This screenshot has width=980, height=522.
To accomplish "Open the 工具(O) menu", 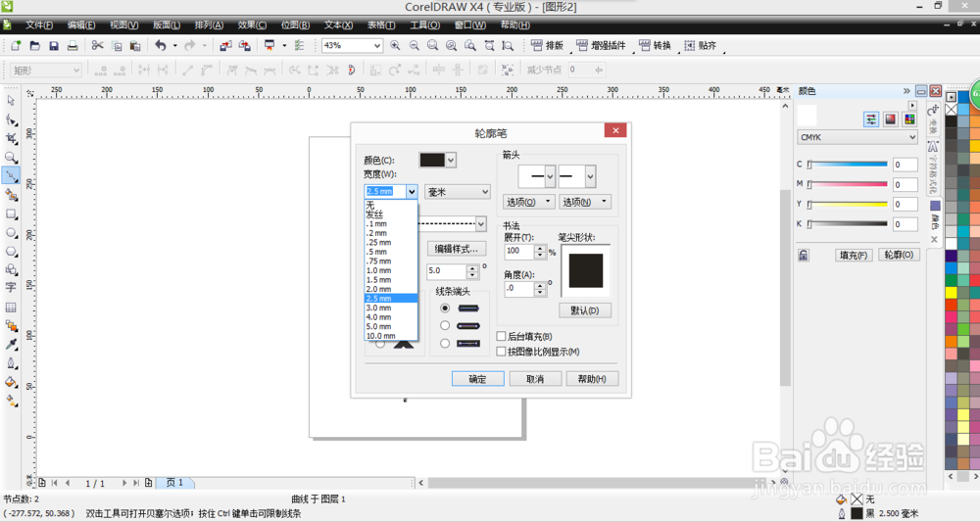I will 425,25.
